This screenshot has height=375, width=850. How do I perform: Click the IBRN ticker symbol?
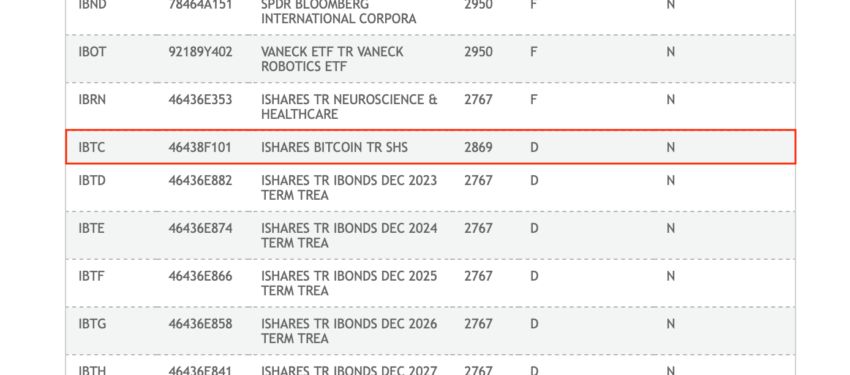click(92, 100)
